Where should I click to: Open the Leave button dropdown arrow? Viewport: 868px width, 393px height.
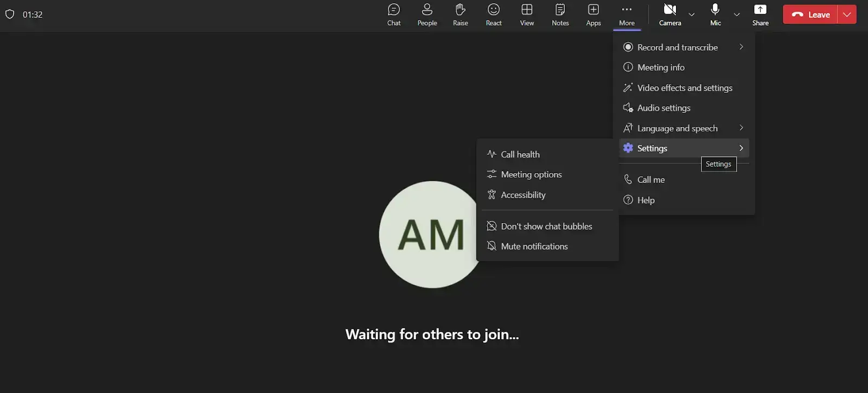pyautogui.click(x=847, y=15)
